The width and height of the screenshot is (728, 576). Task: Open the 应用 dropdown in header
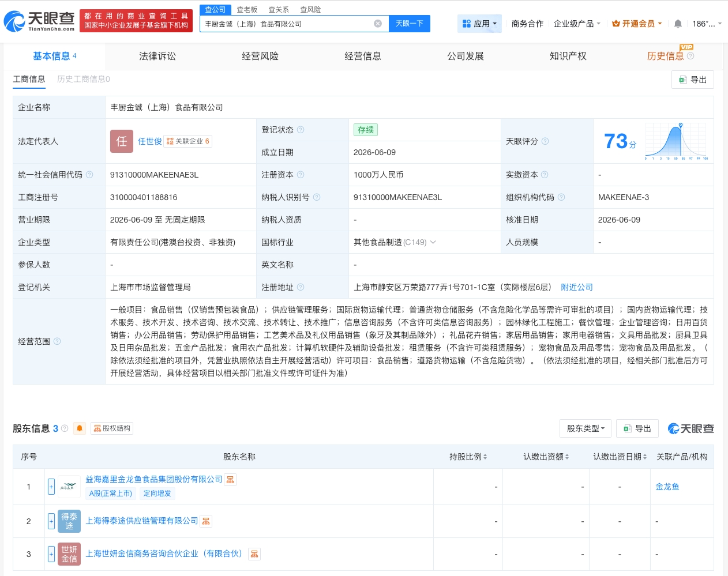(480, 24)
